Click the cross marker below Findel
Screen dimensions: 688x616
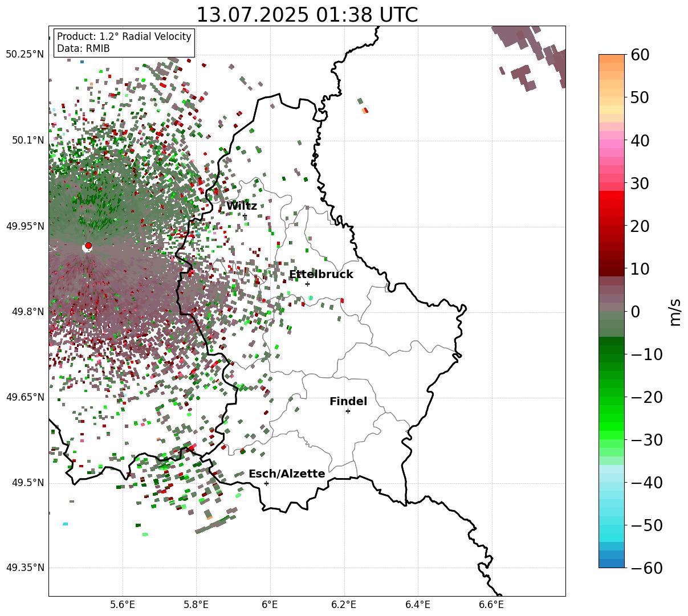pos(348,411)
